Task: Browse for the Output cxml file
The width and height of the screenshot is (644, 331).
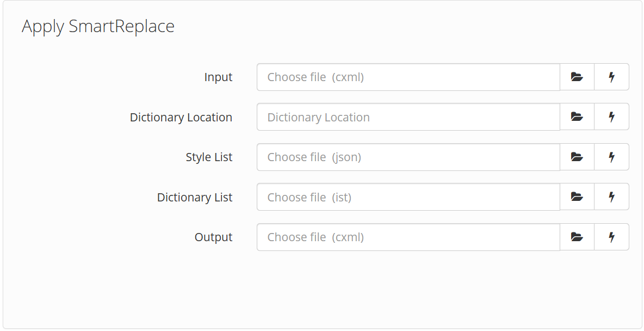Action: (x=577, y=237)
